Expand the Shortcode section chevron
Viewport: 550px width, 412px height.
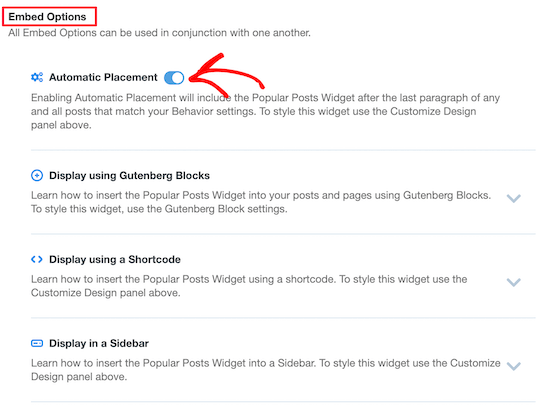tap(514, 282)
